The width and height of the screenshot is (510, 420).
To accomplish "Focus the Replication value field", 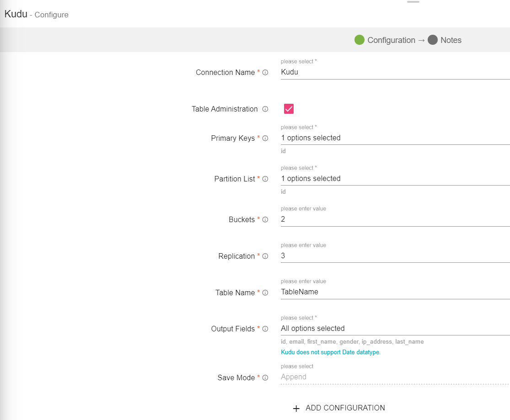I will click(394, 256).
